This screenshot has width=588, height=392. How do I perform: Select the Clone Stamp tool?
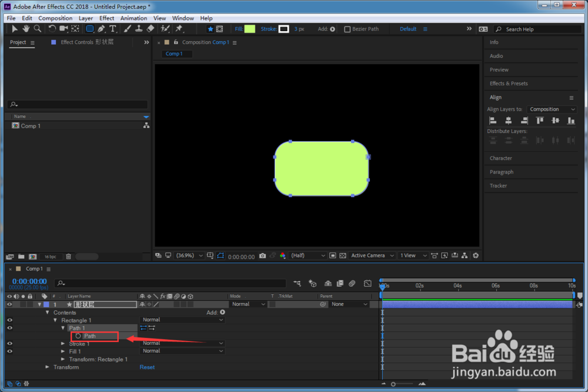coord(139,28)
